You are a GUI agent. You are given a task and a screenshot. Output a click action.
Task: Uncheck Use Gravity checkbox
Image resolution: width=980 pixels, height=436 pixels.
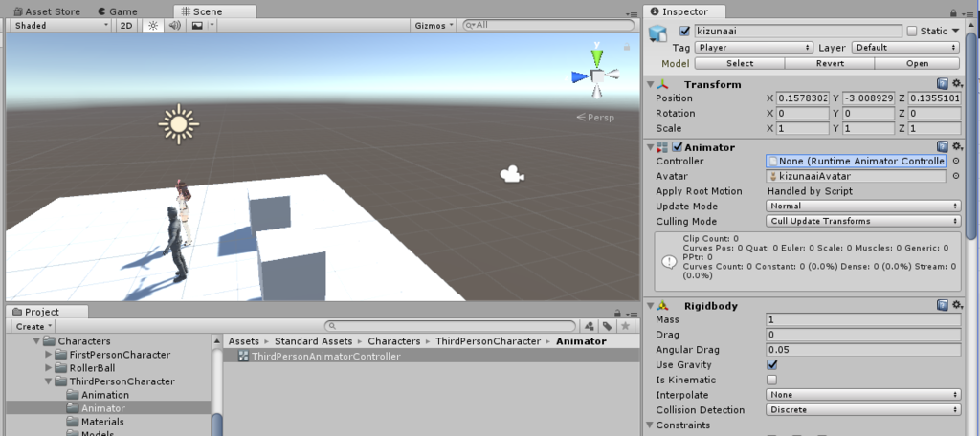pyautogui.click(x=772, y=365)
